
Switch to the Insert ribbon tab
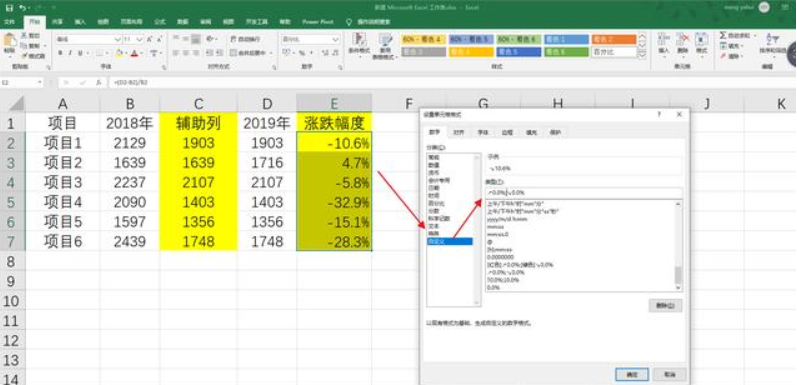(80, 22)
